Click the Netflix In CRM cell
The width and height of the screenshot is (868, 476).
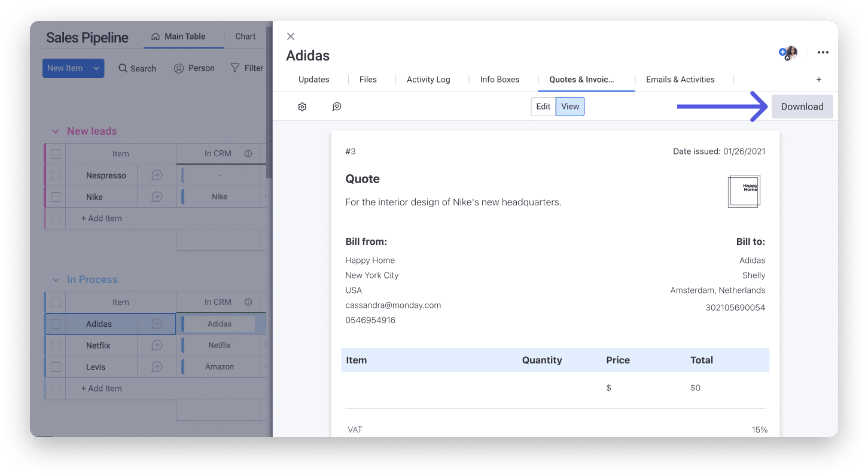click(220, 345)
